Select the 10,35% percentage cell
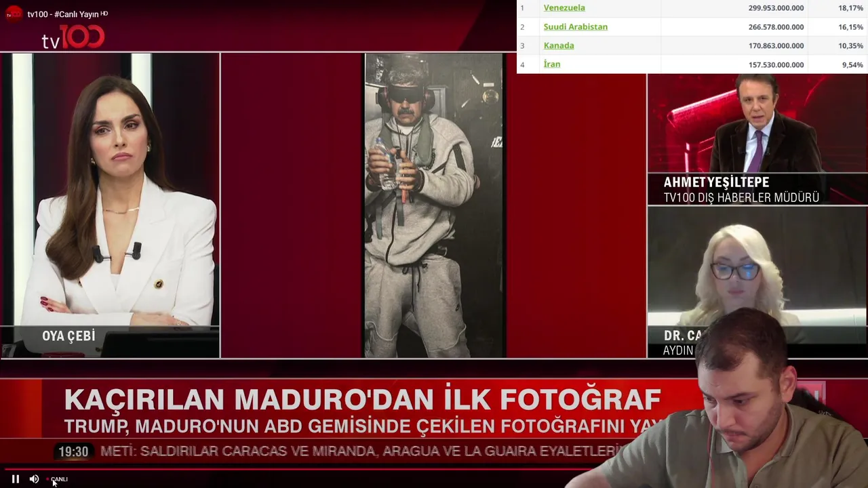Screen dimensions: 868x488 coord(850,46)
